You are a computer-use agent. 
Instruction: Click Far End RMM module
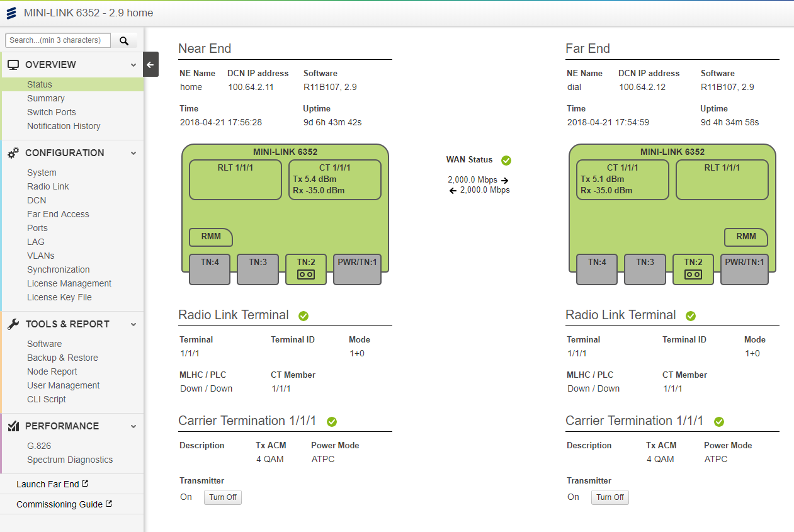[746, 237]
